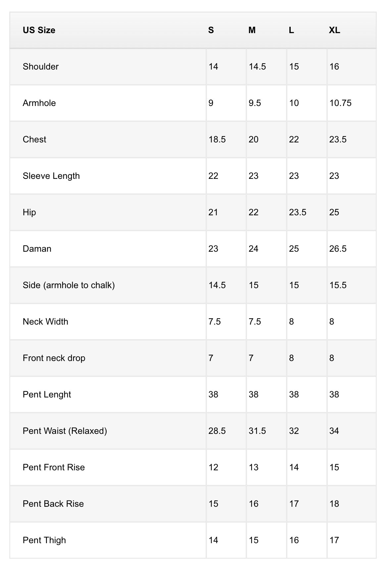The width and height of the screenshot is (392, 573).
Task: Click the US Size header cell
Action: pos(39,30)
